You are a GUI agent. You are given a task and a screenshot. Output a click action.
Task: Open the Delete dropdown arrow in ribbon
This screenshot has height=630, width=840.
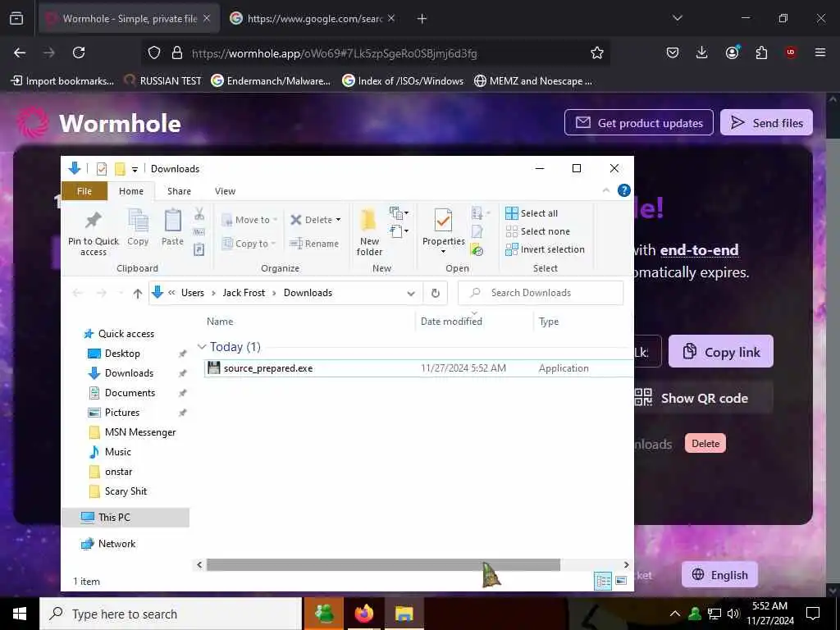tap(338, 220)
